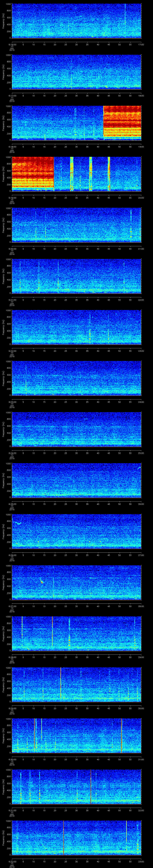
Task: Open the spectrogram panel starting at 6:20:00
Action: click(x=76, y=225)
